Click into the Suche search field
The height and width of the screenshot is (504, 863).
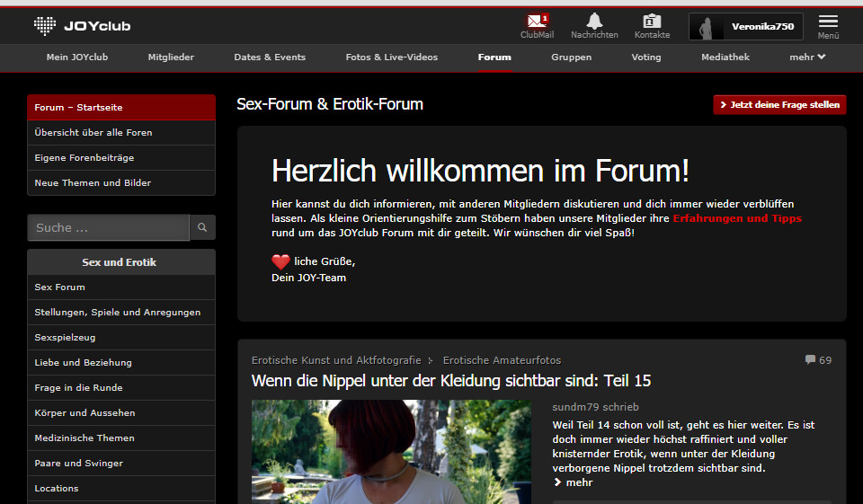tap(108, 228)
